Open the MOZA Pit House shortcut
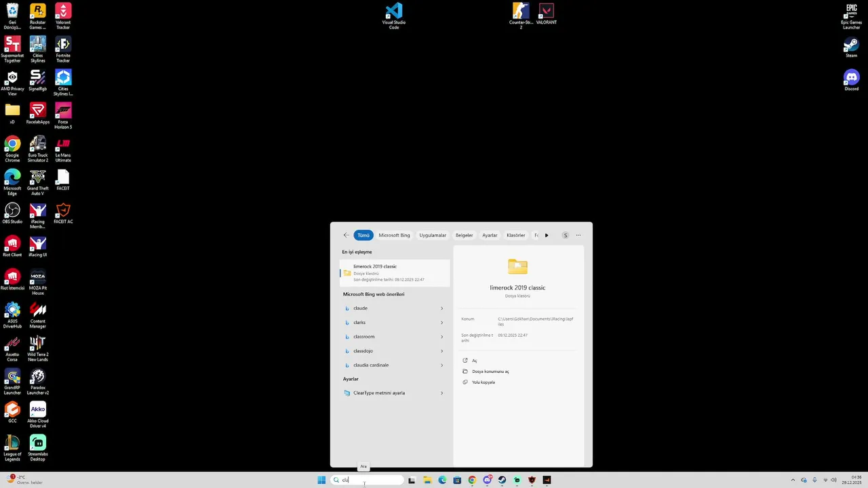The image size is (868, 488). click(38, 282)
